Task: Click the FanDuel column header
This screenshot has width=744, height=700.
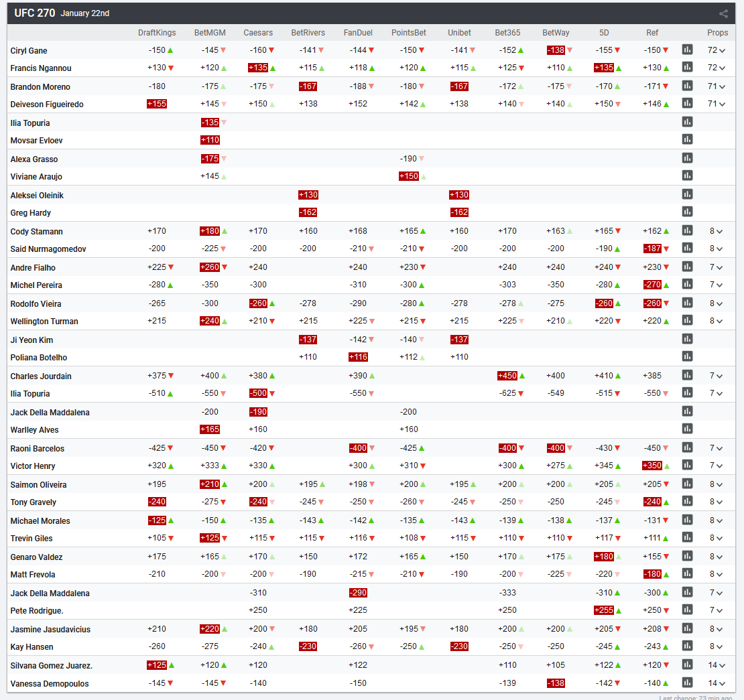Action: click(358, 33)
